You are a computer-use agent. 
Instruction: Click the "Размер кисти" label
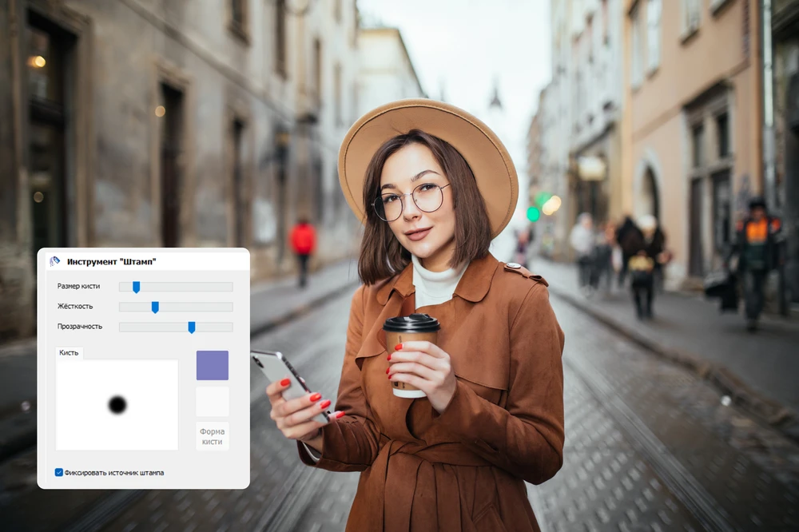78,286
